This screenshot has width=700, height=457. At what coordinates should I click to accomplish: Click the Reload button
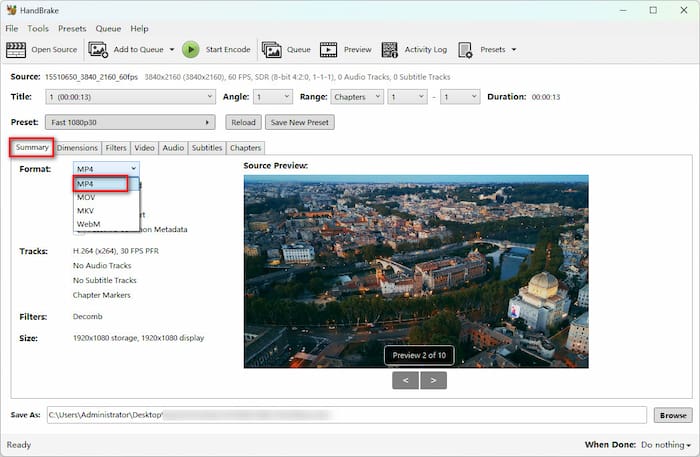click(x=243, y=122)
